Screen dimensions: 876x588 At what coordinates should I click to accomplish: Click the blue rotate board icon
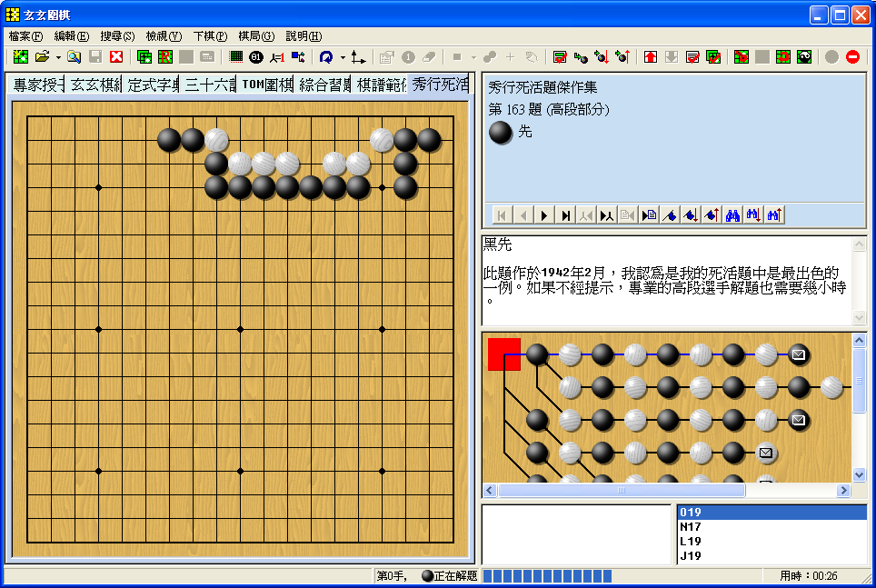tap(325, 57)
